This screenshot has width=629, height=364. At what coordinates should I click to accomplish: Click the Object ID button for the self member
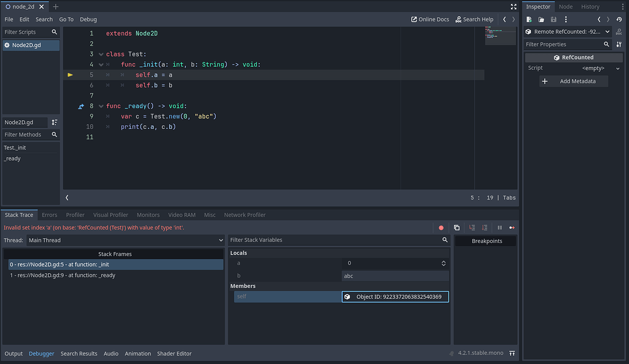(395, 296)
